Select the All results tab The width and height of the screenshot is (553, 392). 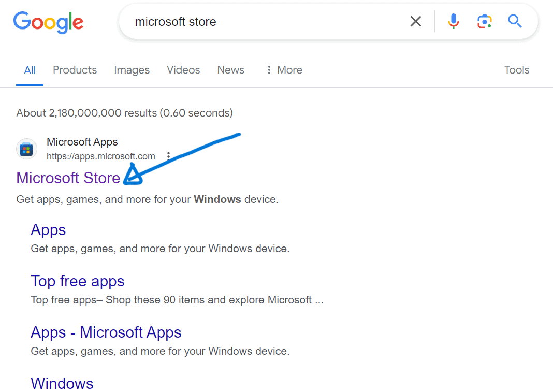[x=30, y=70]
